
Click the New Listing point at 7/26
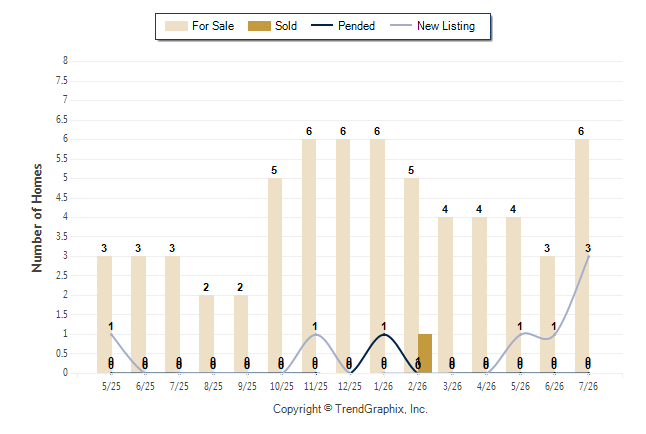588,256
